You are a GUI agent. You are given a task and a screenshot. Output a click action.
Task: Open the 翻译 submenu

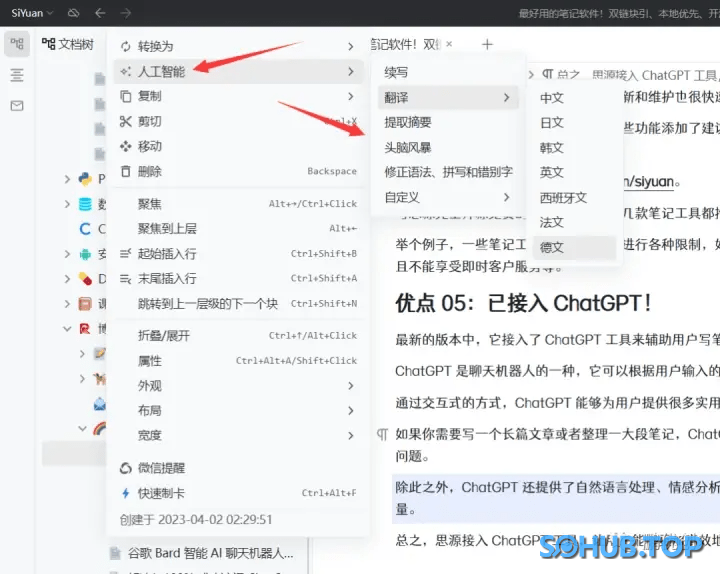(x=448, y=97)
